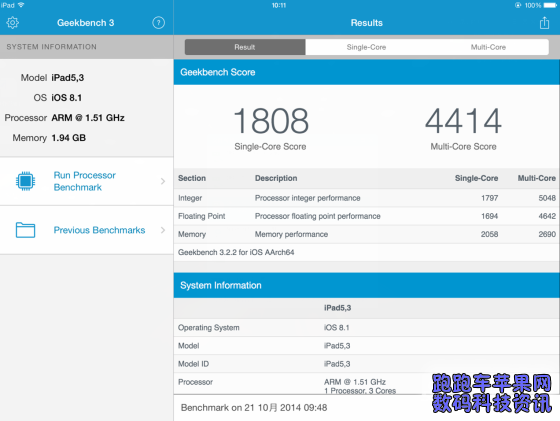Tap sidebar Memory 1.94 GB entry
560x421 pixels.
(49, 138)
